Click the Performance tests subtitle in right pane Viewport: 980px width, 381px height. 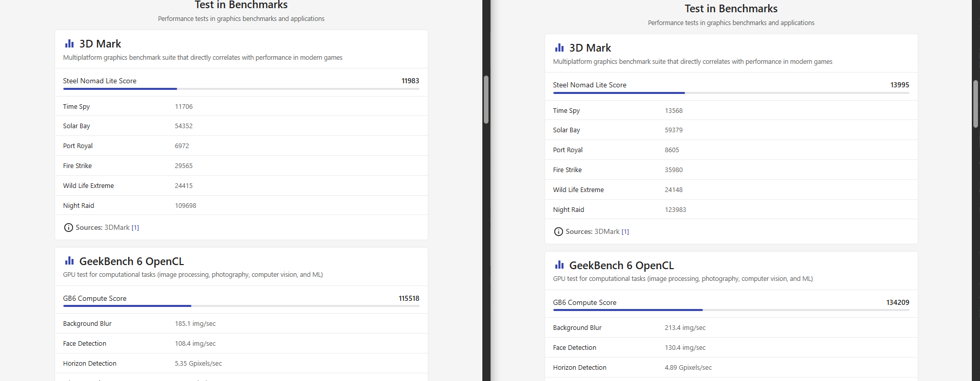[x=731, y=23]
